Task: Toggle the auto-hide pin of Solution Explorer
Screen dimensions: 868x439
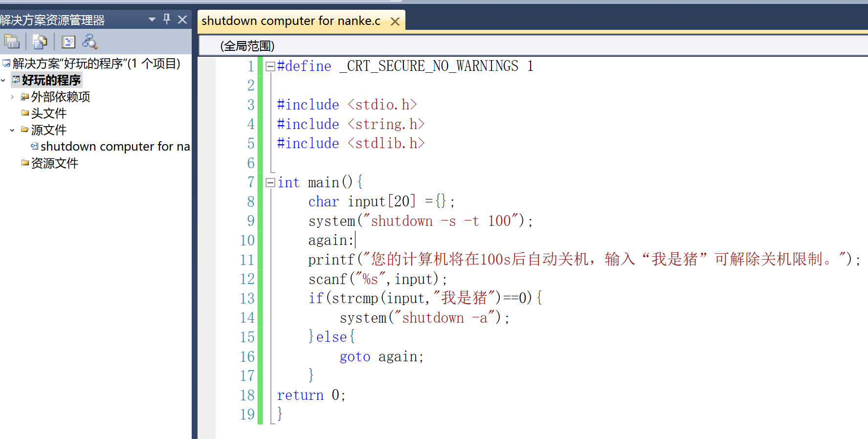Action: [167, 19]
